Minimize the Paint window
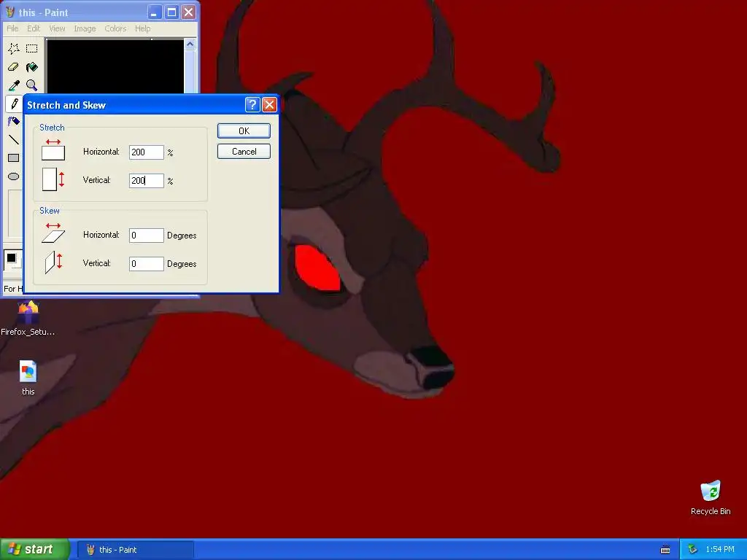This screenshot has height=560, width=747. (x=155, y=12)
